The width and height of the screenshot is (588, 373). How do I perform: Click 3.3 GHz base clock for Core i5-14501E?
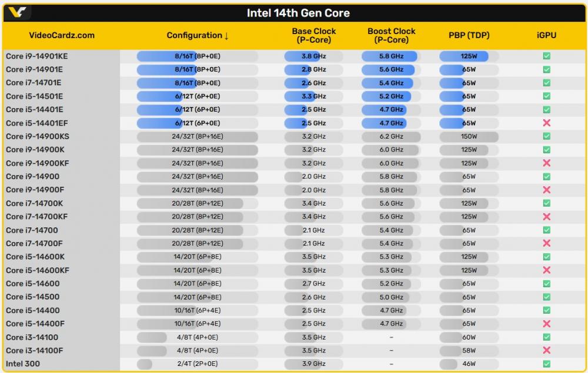(x=314, y=96)
